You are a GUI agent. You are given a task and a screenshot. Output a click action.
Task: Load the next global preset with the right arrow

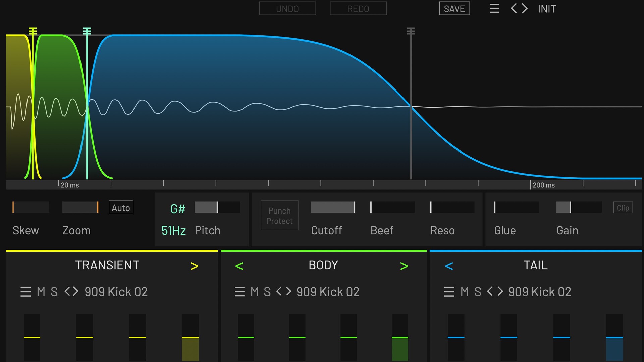pos(525,8)
